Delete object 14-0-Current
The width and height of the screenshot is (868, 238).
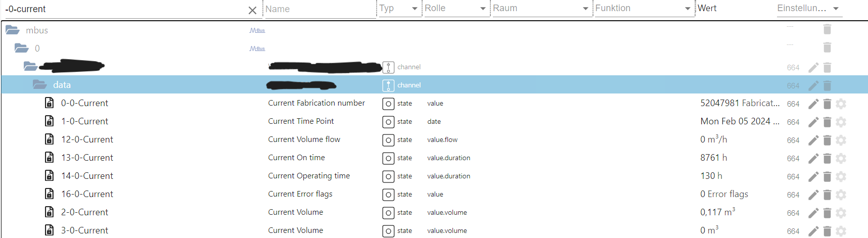(827, 177)
